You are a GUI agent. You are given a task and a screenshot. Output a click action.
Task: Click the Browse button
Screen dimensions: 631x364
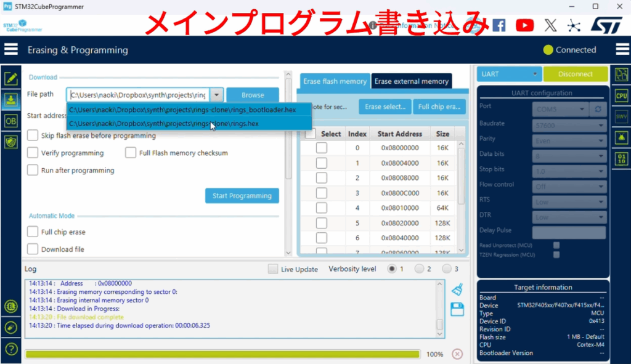pyautogui.click(x=253, y=95)
